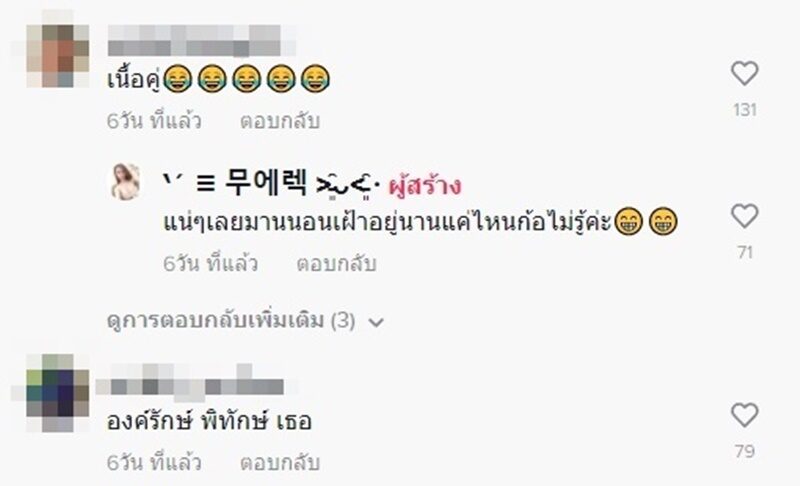Open the bottom commenter's blurred avatar
This screenshot has height=486, width=800.
58,393
